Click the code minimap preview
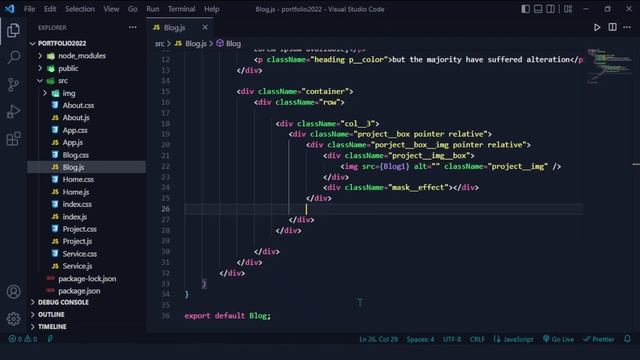The image size is (640, 360). (x=610, y=65)
